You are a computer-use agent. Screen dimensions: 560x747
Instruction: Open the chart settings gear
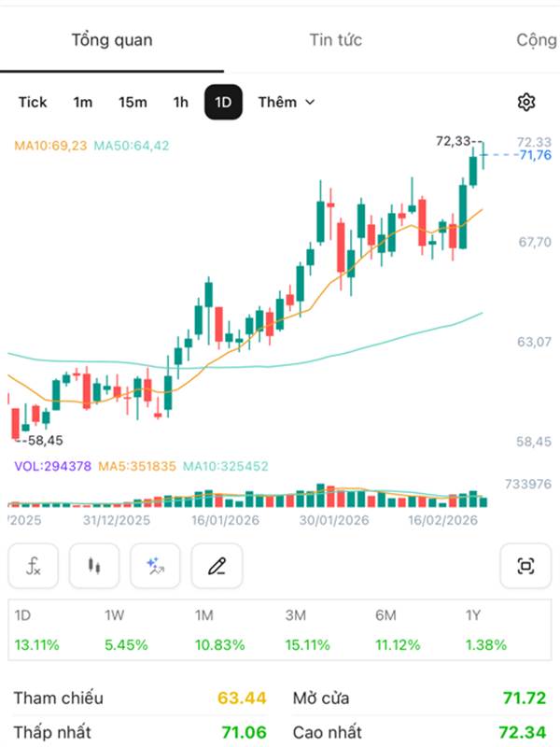(x=526, y=102)
